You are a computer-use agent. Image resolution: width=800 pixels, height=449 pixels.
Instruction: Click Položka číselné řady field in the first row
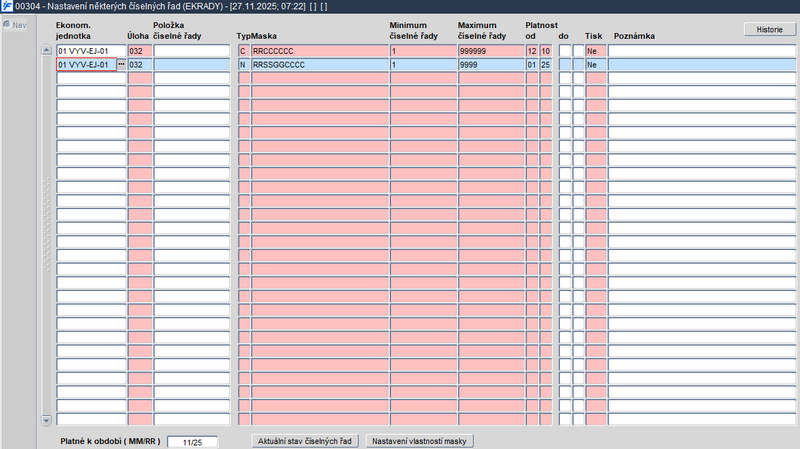pos(192,51)
